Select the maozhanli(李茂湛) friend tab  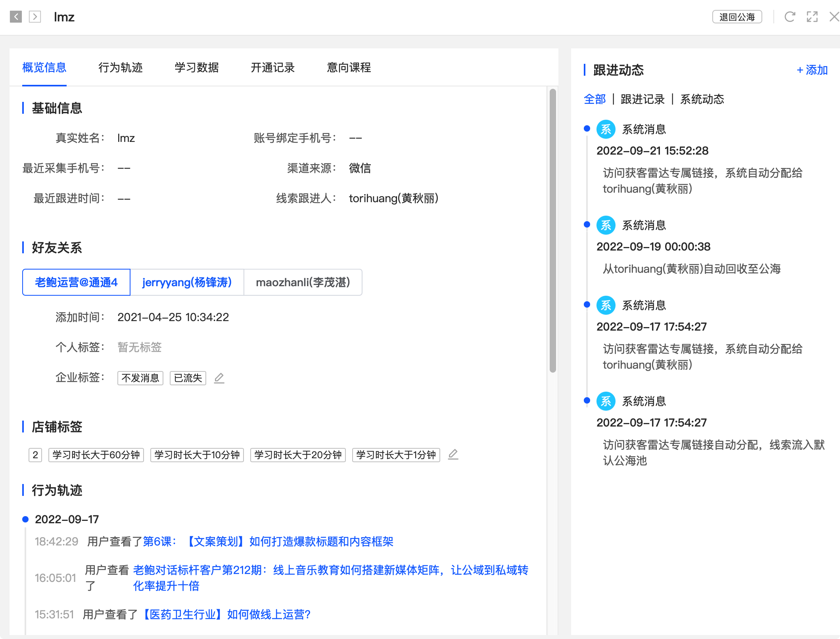(303, 282)
